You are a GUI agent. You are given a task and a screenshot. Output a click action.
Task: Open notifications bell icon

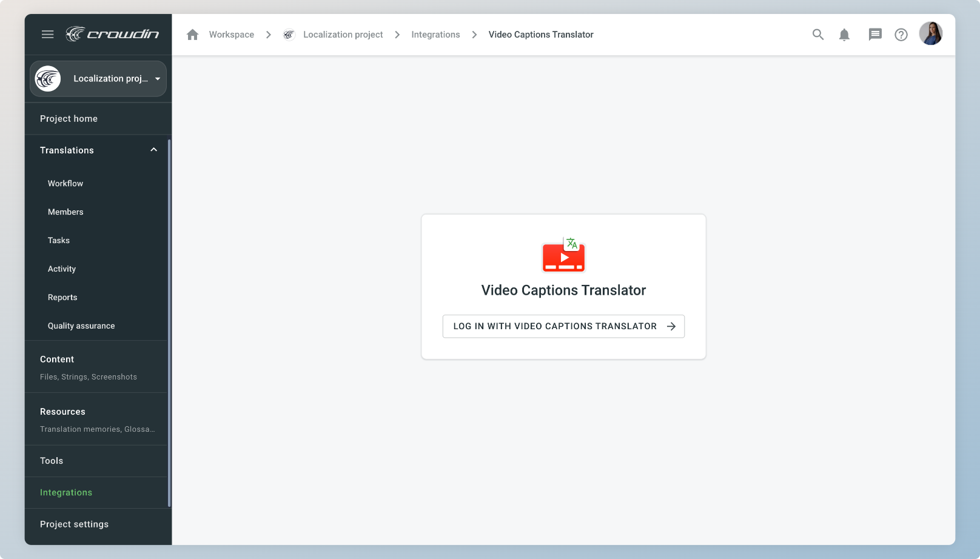point(844,35)
